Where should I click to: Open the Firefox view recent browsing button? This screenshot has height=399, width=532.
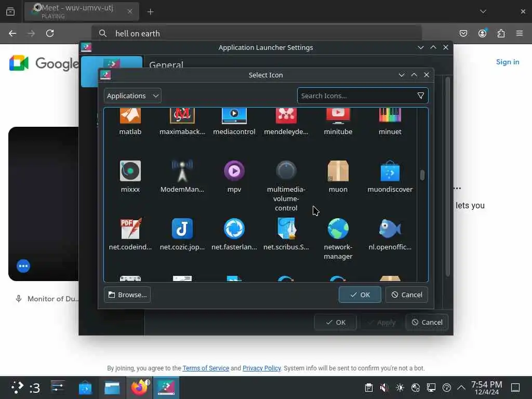coord(10,11)
